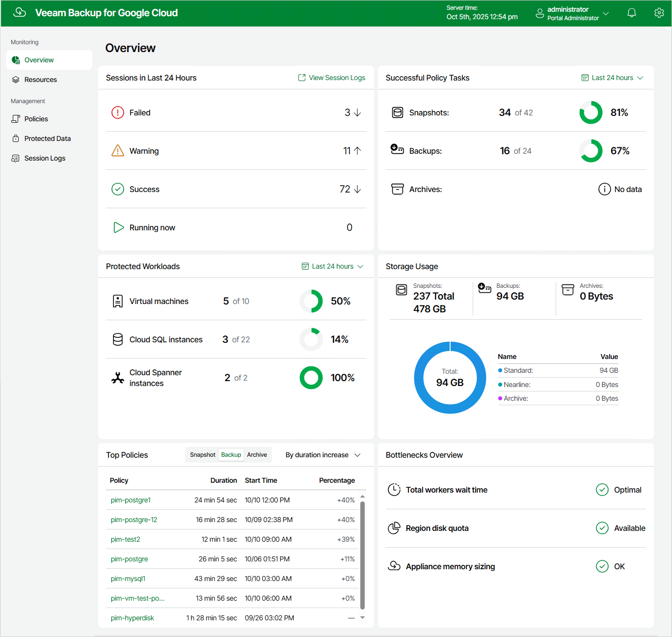Open the pim-mysql1 policy link

click(128, 579)
